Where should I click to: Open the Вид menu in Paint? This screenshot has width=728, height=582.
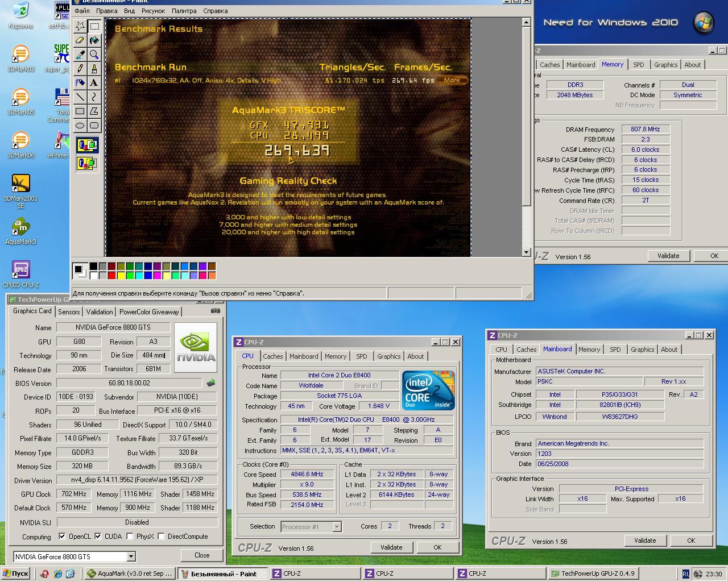[129, 11]
